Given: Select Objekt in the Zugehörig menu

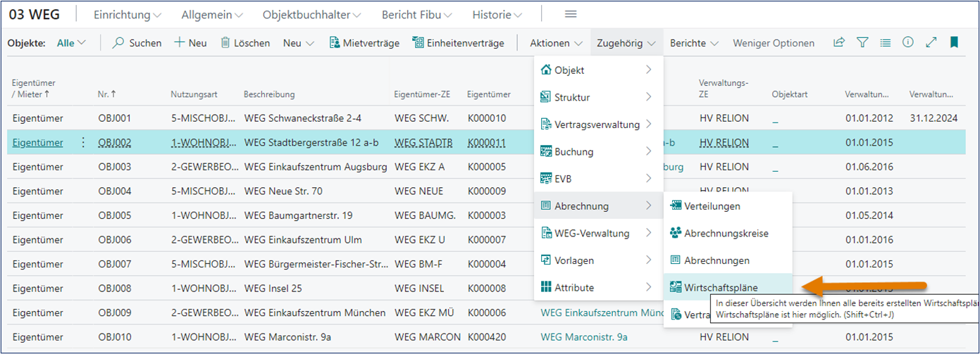Looking at the screenshot, I should 598,70.
